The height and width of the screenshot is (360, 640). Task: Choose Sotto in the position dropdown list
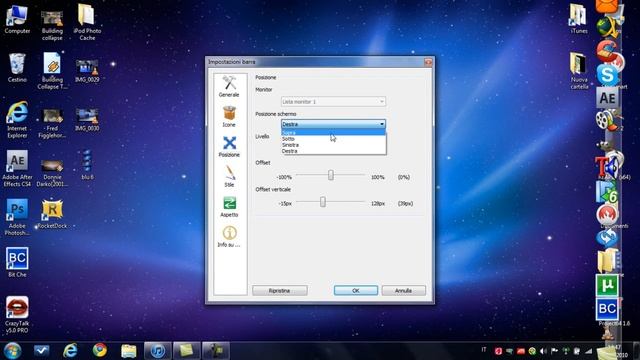[333, 139]
